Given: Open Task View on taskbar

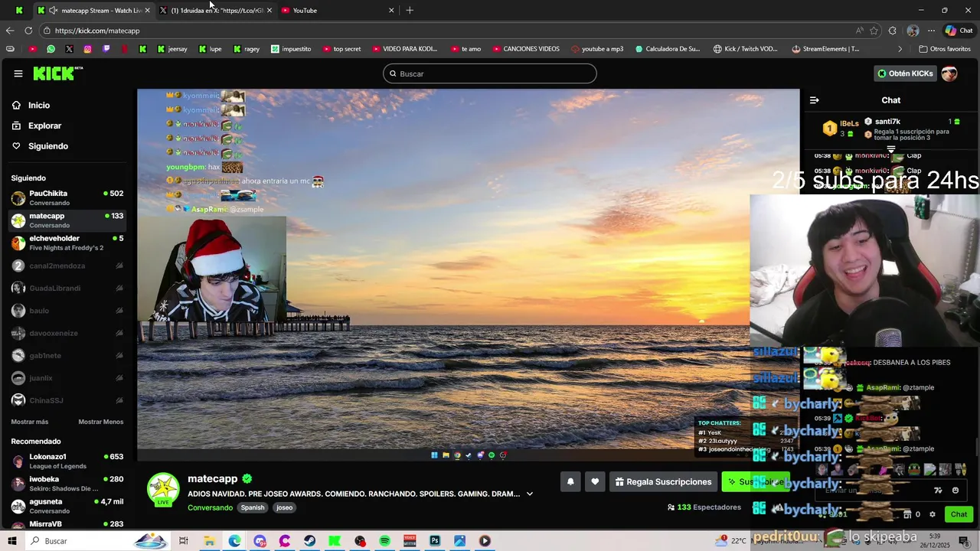Looking at the screenshot, I should coord(184,541).
